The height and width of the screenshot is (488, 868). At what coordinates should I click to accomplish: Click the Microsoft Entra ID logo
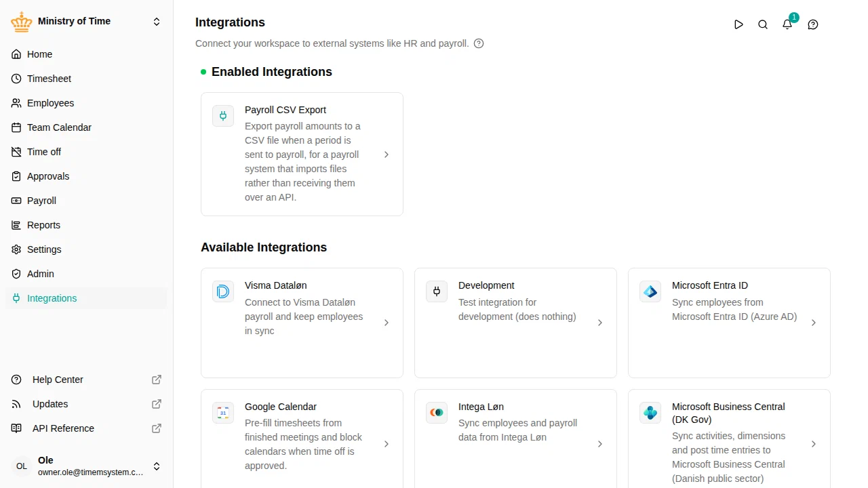[650, 291]
